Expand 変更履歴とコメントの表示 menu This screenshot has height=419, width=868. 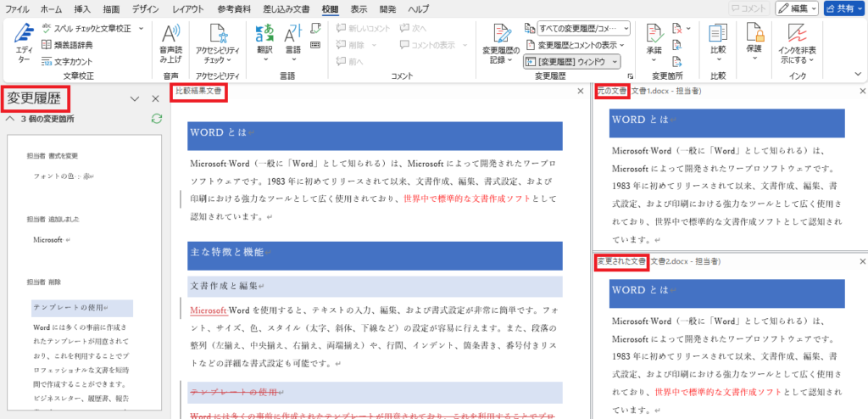(x=574, y=45)
